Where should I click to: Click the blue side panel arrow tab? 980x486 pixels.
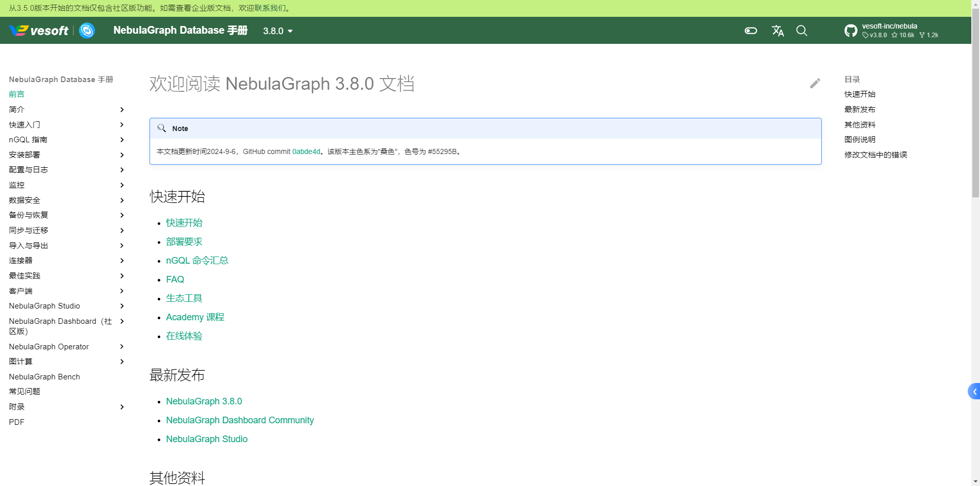[x=974, y=391]
